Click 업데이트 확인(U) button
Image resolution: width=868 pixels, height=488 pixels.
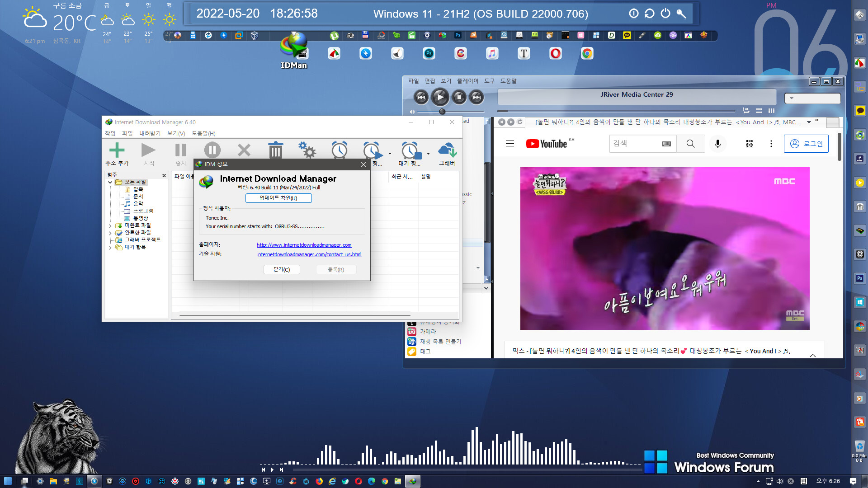coord(278,198)
